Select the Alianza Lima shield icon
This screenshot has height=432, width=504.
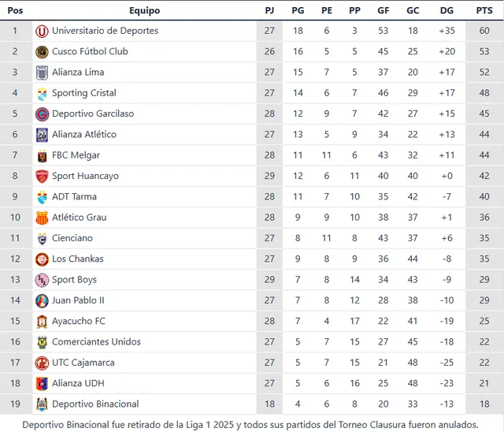(42, 73)
